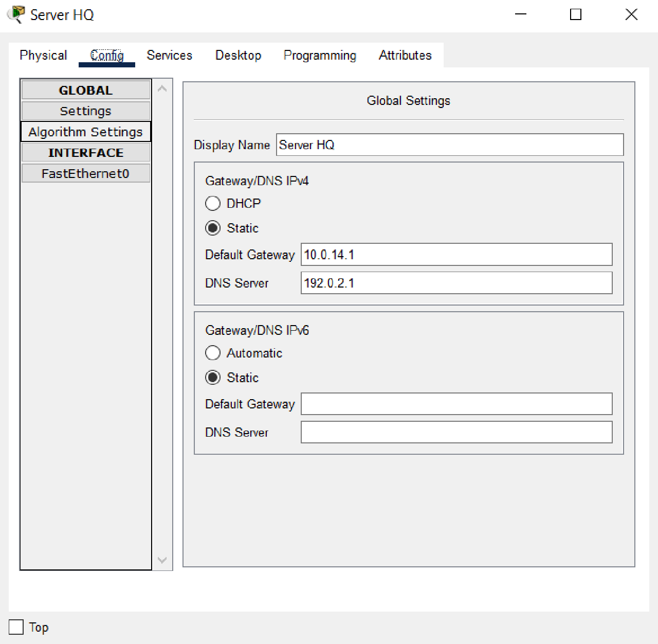Screen dimensions: 658x644
Task: Select Static under Gateway/DNS IPv6
Action: [x=213, y=377]
